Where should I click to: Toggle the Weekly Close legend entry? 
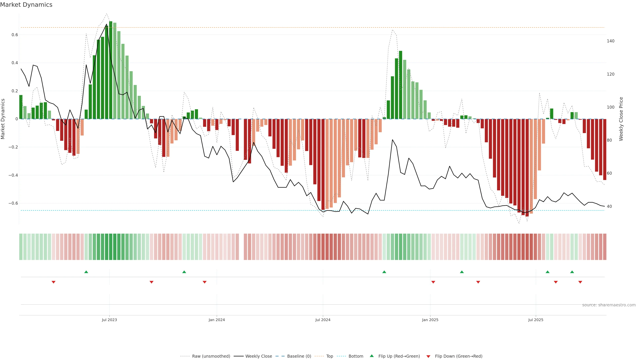[258, 356]
